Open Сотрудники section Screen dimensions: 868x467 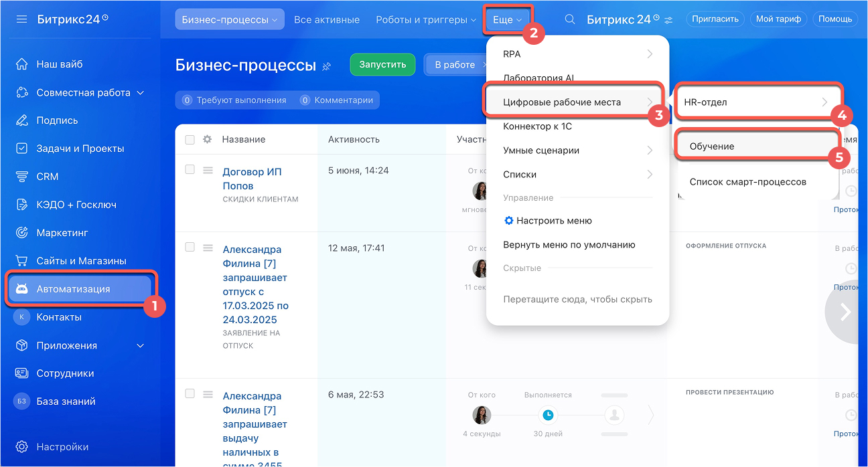point(65,373)
